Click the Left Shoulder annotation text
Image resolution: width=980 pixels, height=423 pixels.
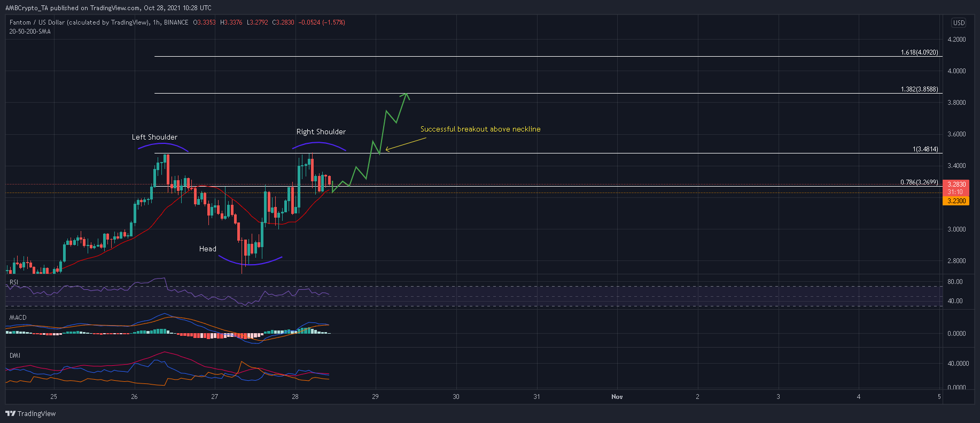pos(154,137)
